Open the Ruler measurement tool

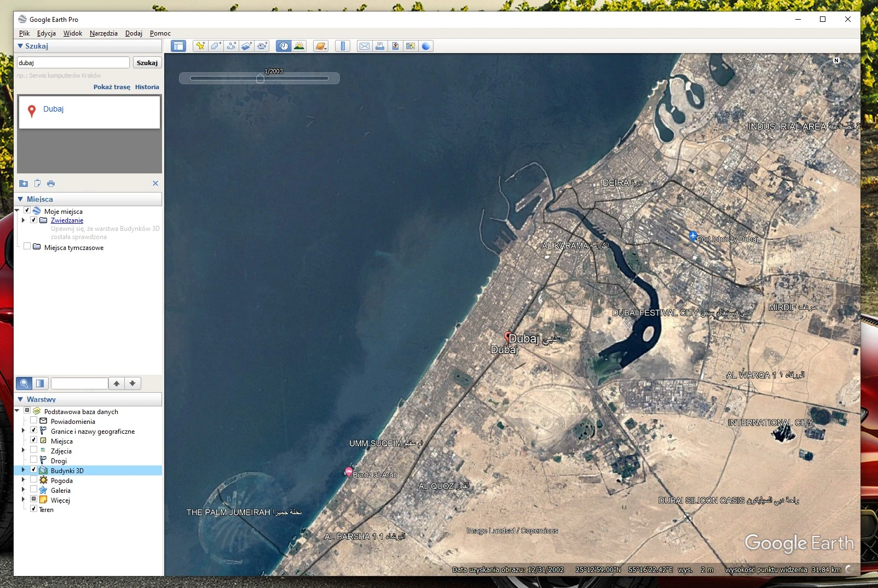click(x=343, y=46)
